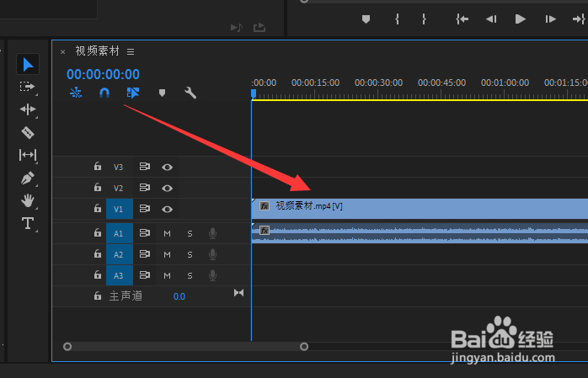The height and width of the screenshot is (378, 588).
Task: Toggle A3 track targeting
Action: [120, 276]
